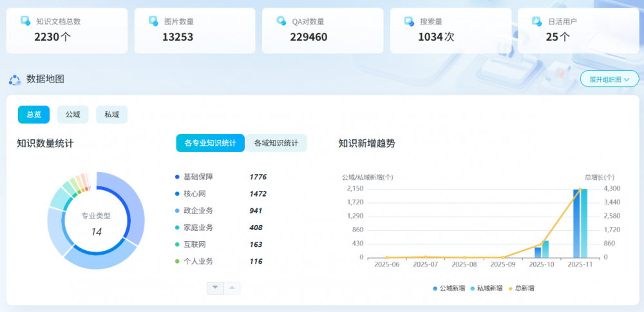
Task: Show 各域知识统计 statistics
Action: (276, 143)
